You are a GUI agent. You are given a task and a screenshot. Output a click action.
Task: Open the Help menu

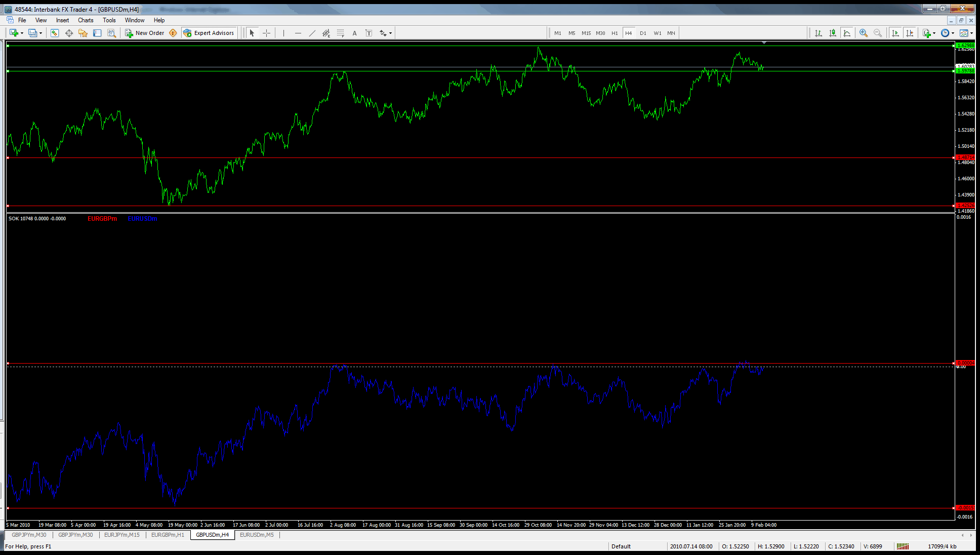tap(159, 20)
